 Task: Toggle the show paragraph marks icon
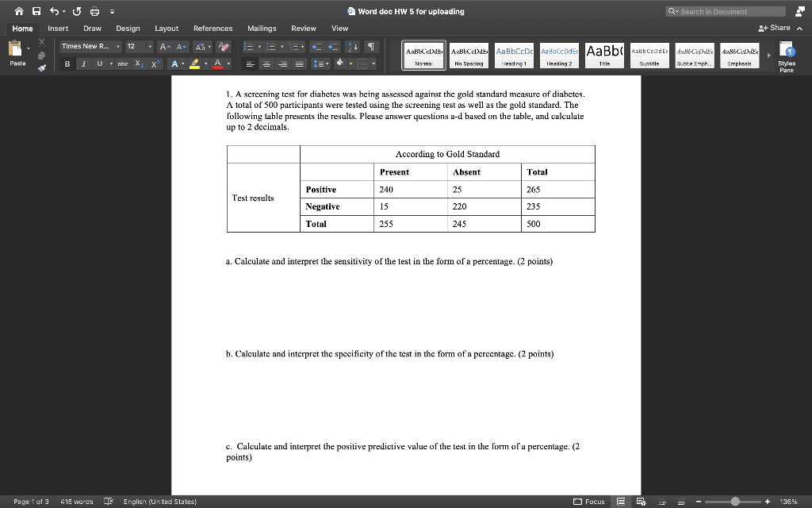point(370,47)
